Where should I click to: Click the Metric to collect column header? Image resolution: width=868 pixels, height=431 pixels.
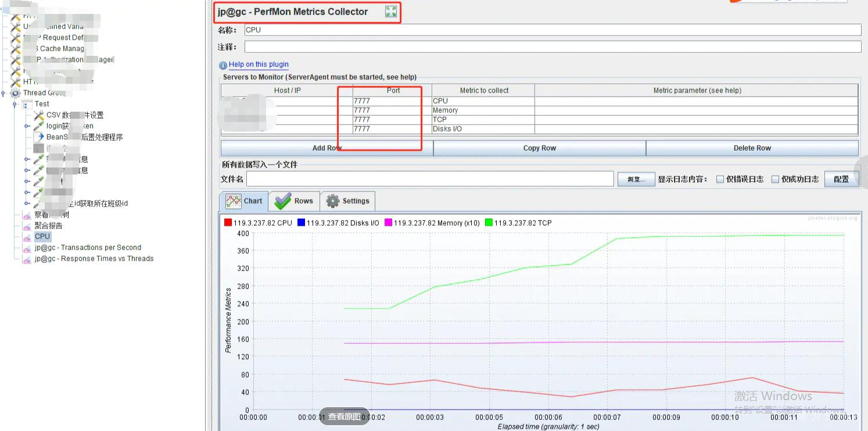(x=483, y=91)
